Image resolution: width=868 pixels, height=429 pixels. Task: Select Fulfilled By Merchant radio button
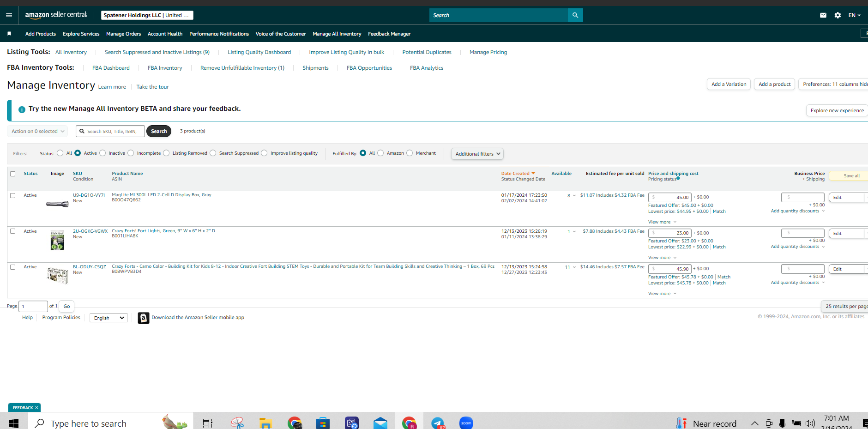click(x=410, y=153)
